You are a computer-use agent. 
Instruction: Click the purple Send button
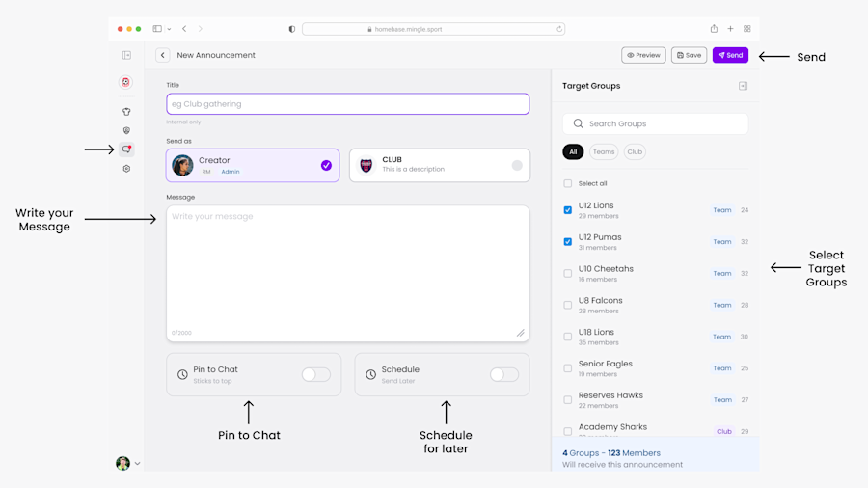tap(730, 55)
